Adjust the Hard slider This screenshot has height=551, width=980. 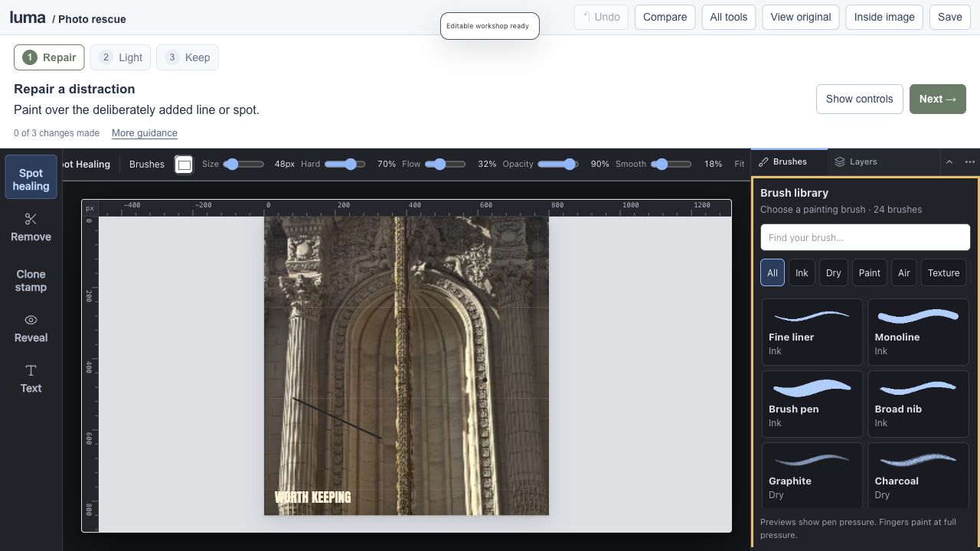click(345, 164)
